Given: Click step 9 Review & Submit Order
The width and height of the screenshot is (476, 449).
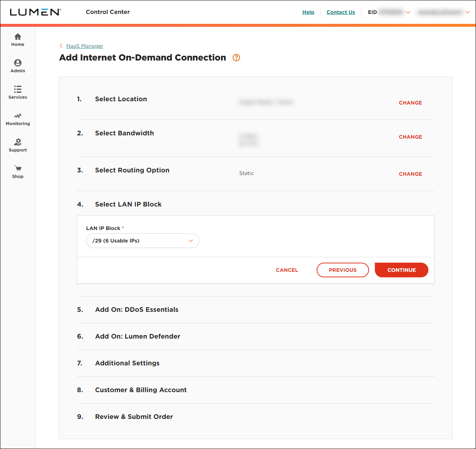Looking at the screenshot, I should click(x=134, y=417).
